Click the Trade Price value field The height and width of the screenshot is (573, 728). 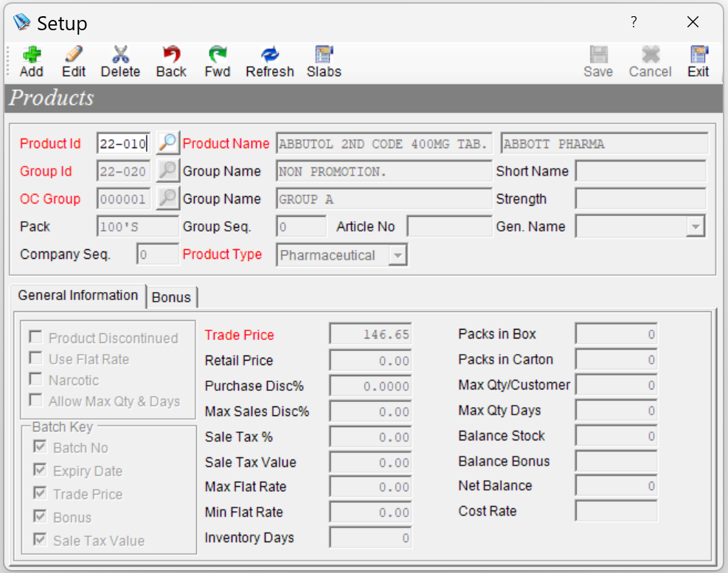(370, 334)
